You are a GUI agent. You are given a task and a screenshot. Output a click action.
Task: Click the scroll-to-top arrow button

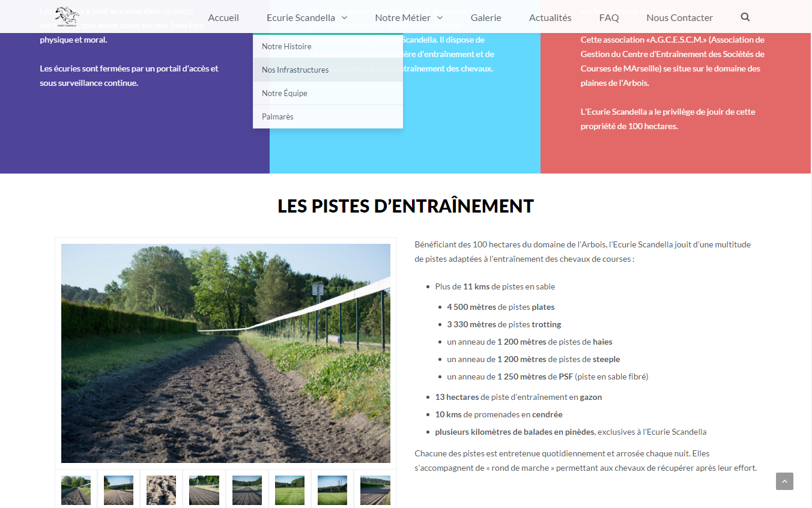click(x=784, y=481)
